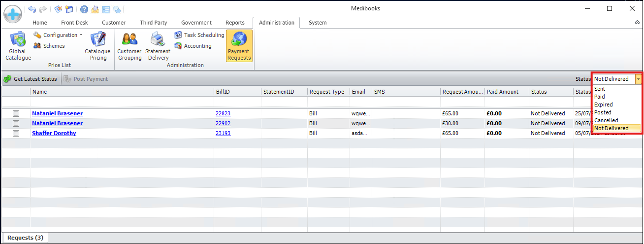Tick checkbox for bill 22823 row
The width and height of the screenshot is (644, 244).
pyautogui.click(x=16, y=114)
